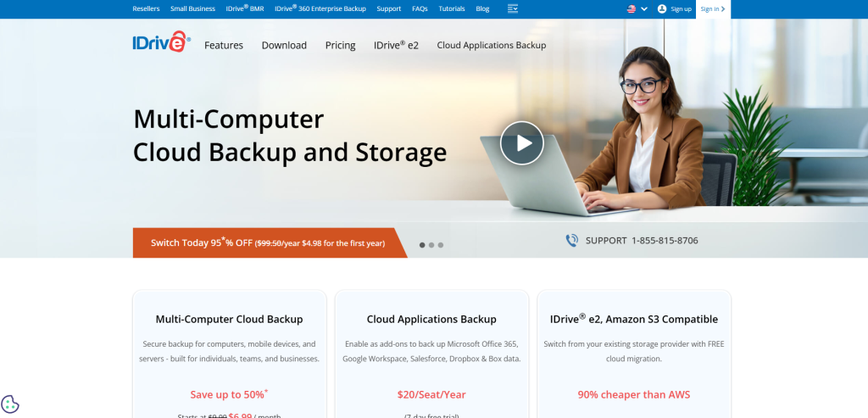868x418 pixels.
Task: Open the Pricing menu item
Action: tap(340, 45)
